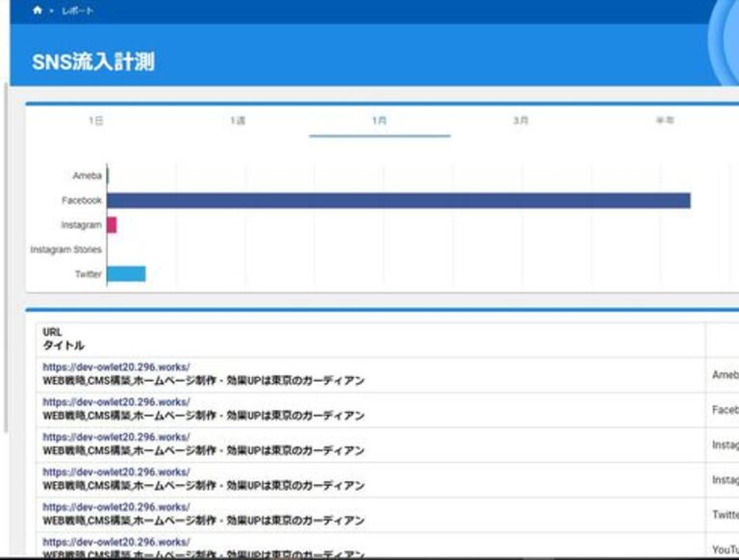Click the SNS流入計測 page heading
Screen dimensions: 739x560
point(93,63)
